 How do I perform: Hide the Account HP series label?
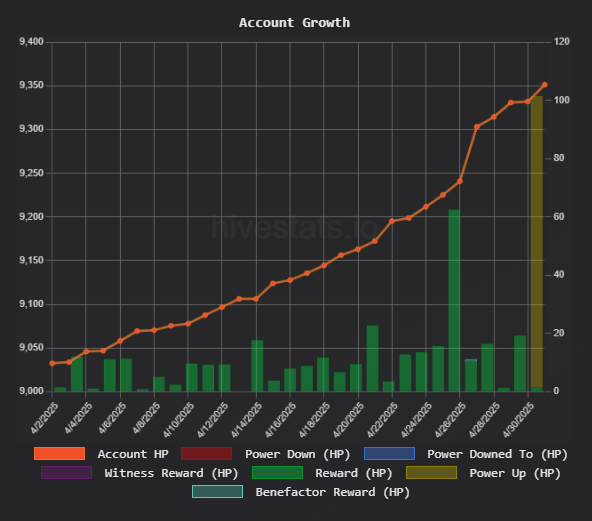(133, 454)
